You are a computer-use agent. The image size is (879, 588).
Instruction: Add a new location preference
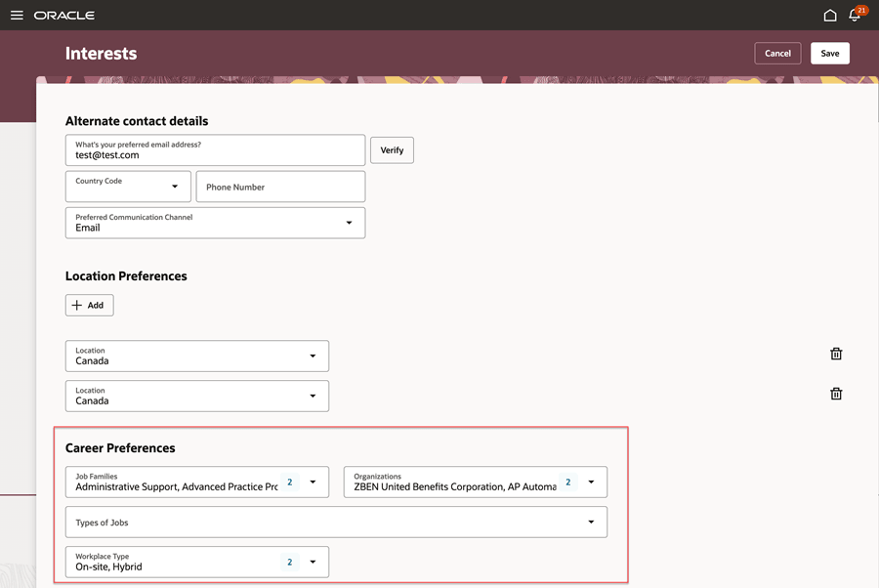coord(89,305)
